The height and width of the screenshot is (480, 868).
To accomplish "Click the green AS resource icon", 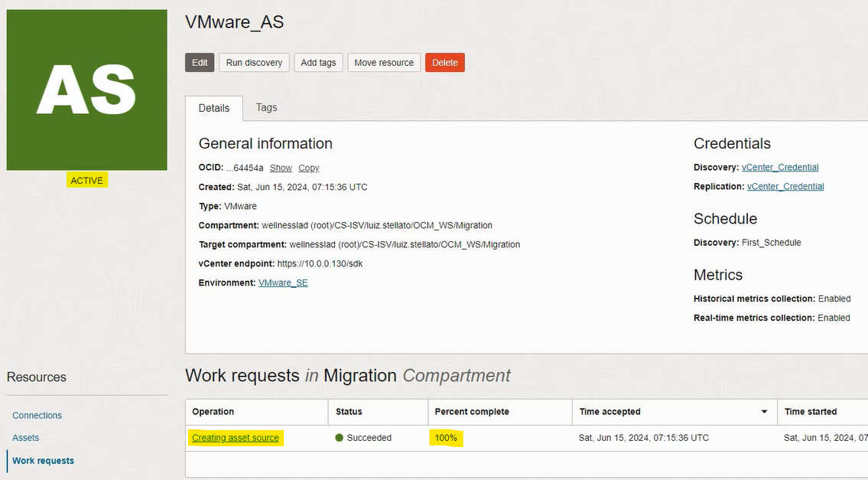I will [86, 90].
